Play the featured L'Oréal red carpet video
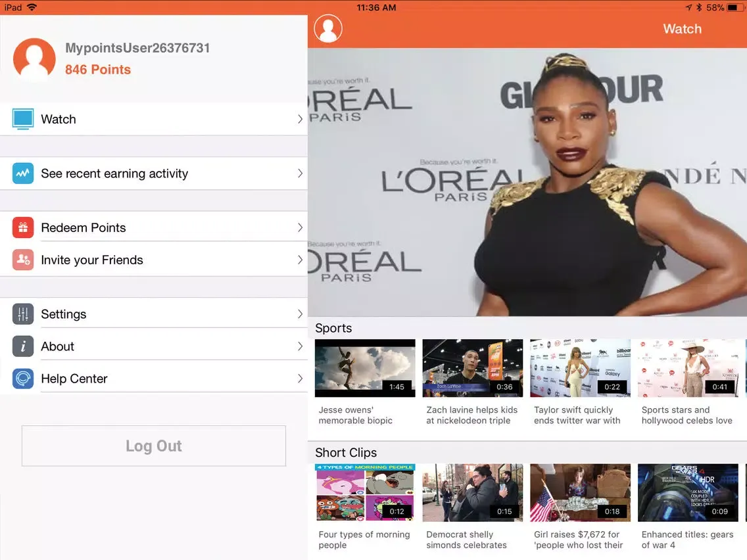Screen dimensions: 747x560 click(x=527, y=182)
